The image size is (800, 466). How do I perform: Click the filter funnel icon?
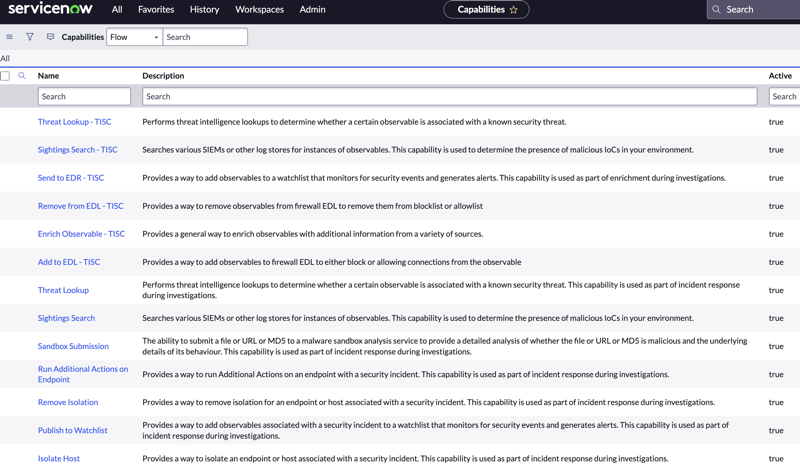tap(30, 37)
